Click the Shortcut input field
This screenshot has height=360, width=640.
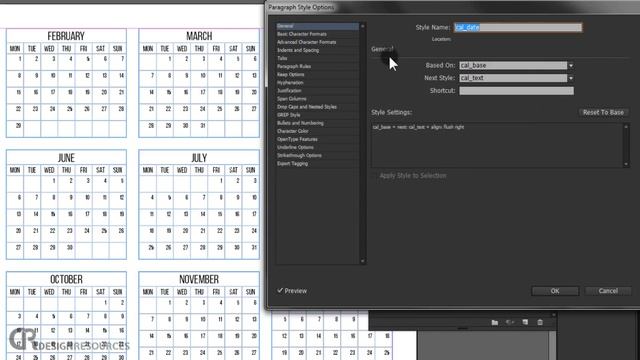click(x=516, y=91)
